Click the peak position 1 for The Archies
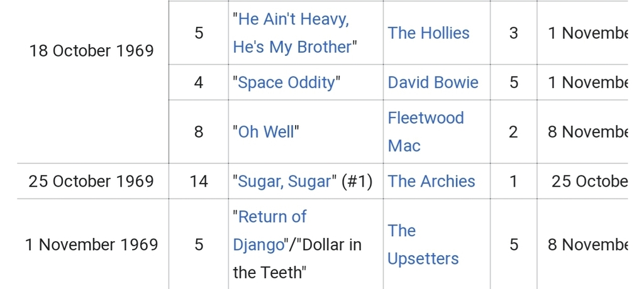 coord(513,181)
